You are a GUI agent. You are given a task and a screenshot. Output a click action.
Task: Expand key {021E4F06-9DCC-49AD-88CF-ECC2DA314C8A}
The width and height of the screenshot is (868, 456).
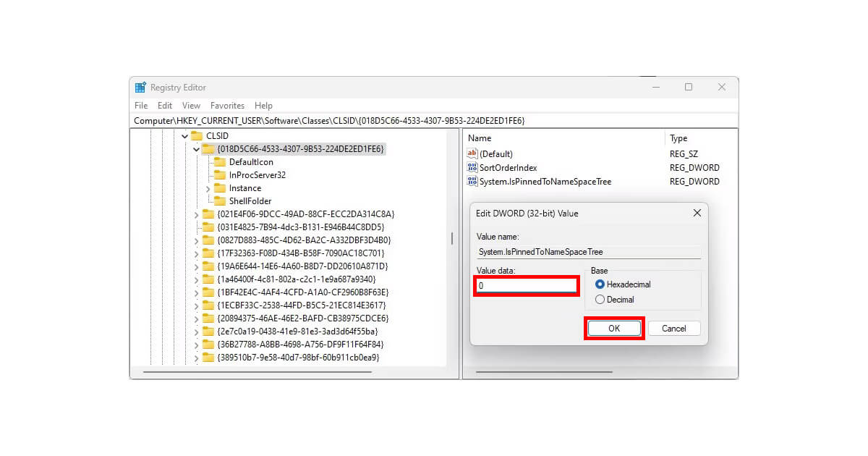[195, 214]
